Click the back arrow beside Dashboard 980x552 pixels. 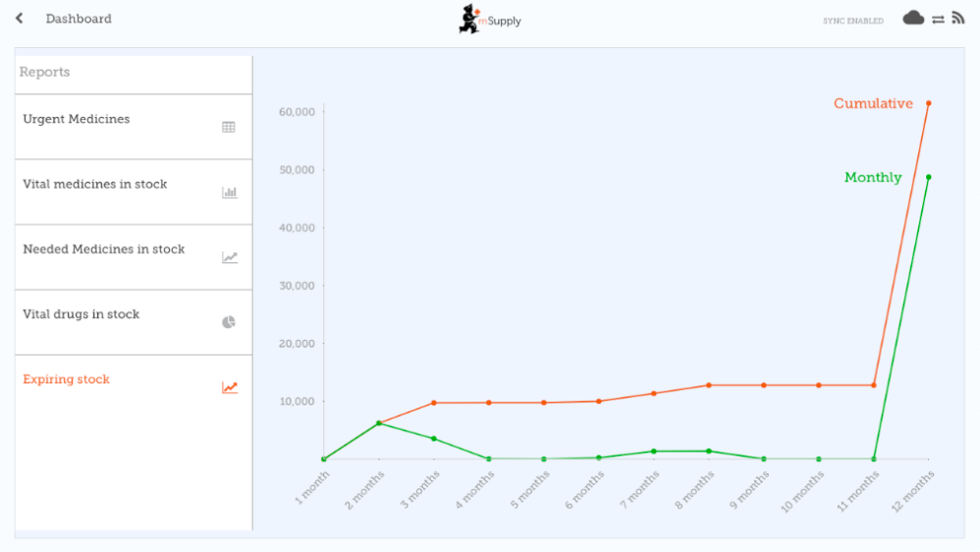click(20, 19)
